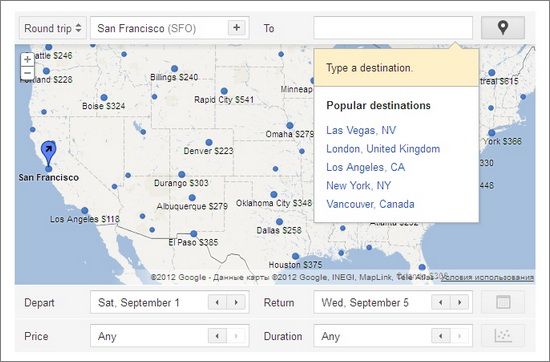
Task: Open the Round trip dropdown
Action: pyautogui.click(x=53, y=28)
